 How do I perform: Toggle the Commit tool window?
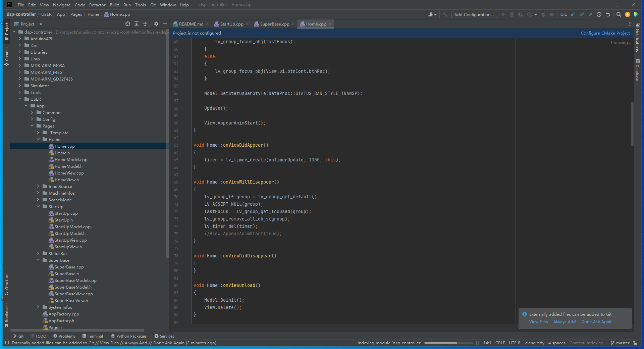coord(6,56)
